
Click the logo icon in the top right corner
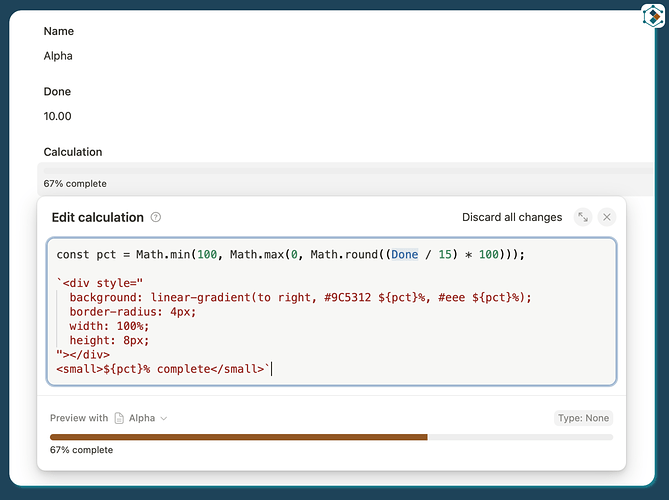tap(653, 16)
